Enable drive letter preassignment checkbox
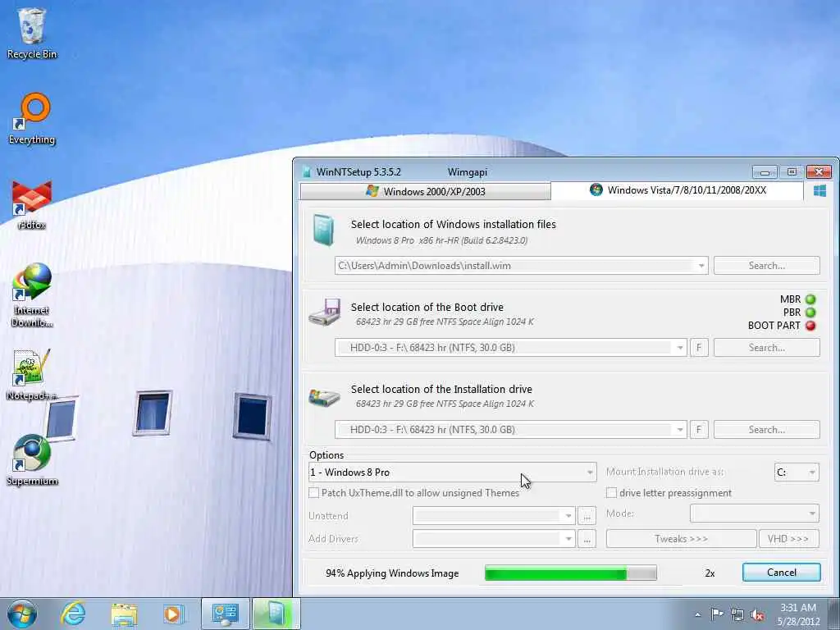 click(x=611, y=492)
